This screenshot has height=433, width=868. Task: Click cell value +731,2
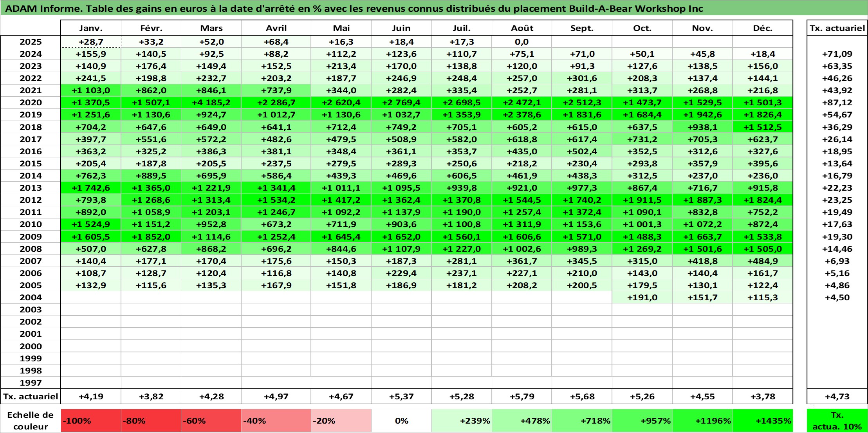(x=642, y=139)
